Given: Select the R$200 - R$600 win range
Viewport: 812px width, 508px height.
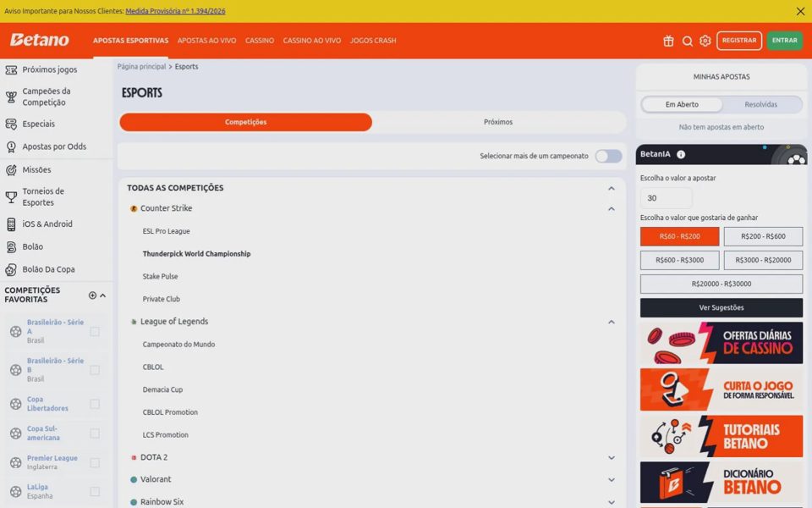Looking at the screenshot, I should point(763,236).
